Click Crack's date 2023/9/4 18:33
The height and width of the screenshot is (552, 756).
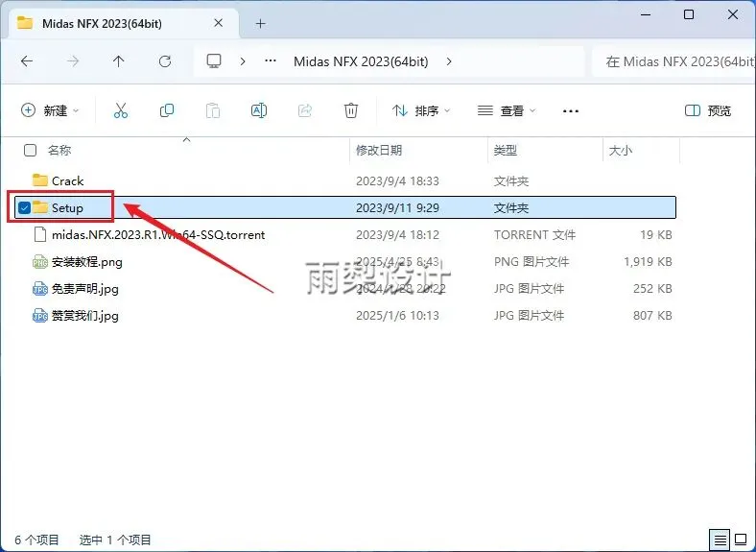click(x=397, y=180)
